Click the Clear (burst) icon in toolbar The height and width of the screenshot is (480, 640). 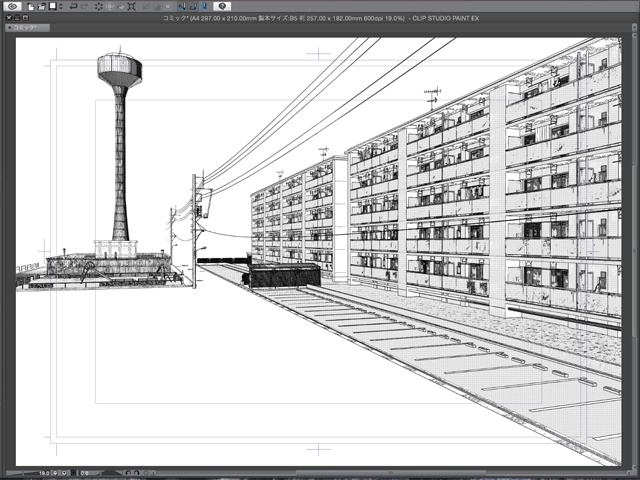99,6
